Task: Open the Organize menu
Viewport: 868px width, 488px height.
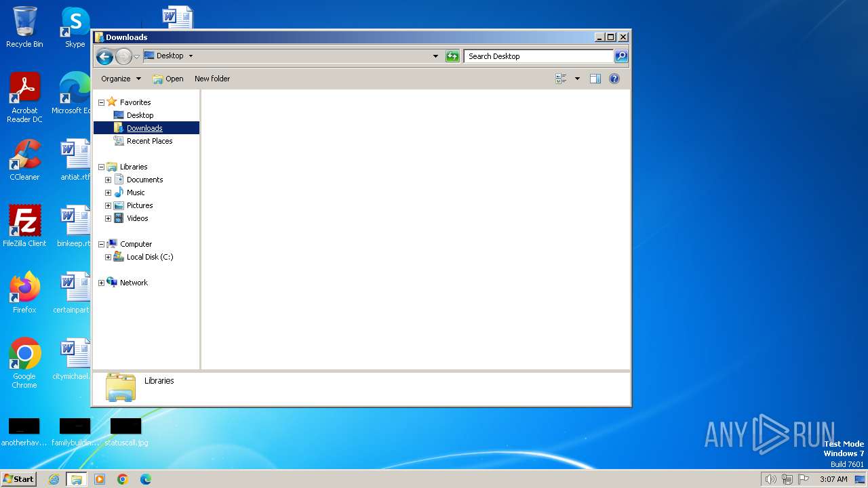Action: click(x=121, y=79)
